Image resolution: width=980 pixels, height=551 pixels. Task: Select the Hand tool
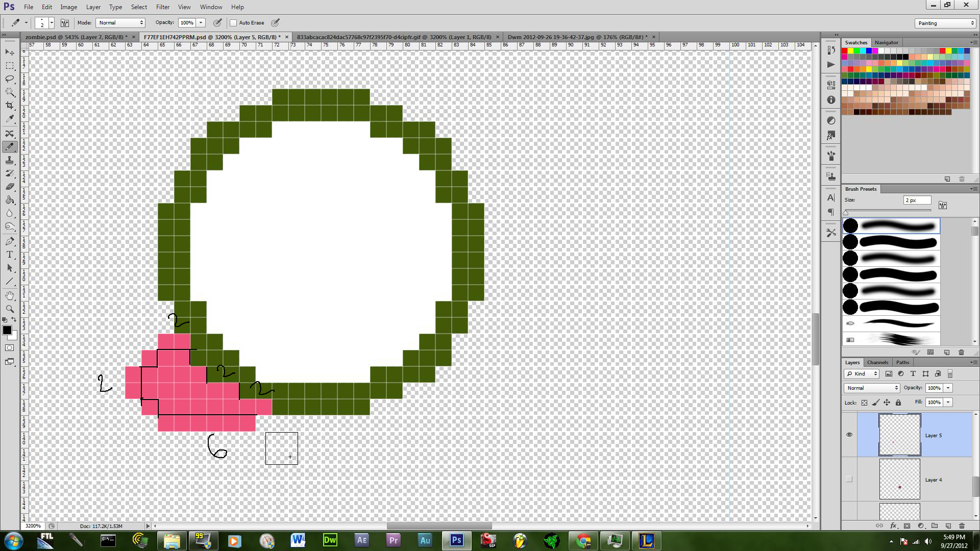pyautogui.click(x=10, y=296)
